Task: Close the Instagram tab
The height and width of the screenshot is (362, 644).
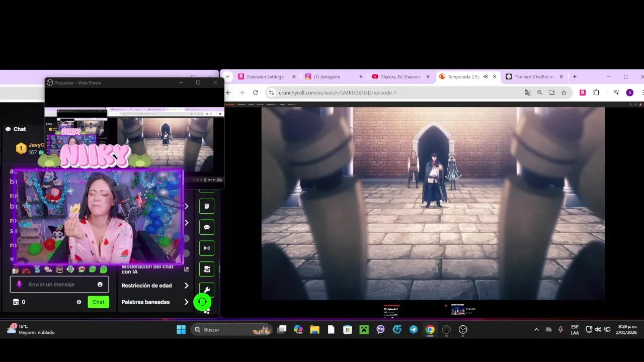Action: 361,77
